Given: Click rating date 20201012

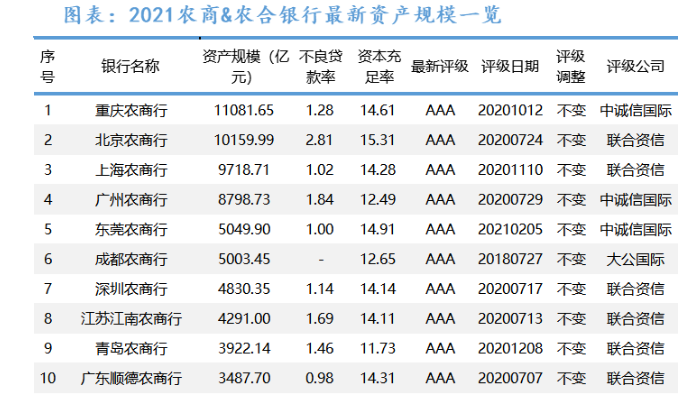Looking at the screenshot, I should (510, 110).
